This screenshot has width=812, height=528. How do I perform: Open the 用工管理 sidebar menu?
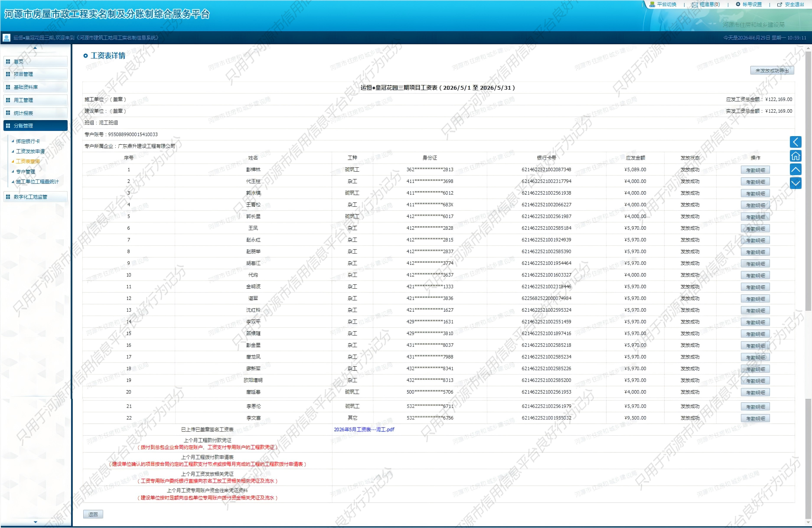[36, 100]
